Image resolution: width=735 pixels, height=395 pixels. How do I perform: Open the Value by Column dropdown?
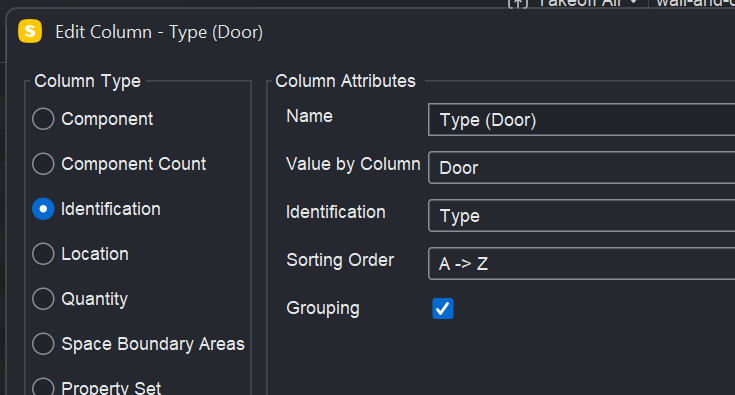tap(581, 168)
